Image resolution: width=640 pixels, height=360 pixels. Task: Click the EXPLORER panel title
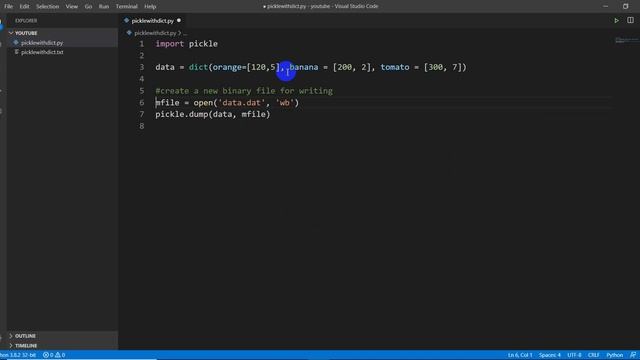coord(26,20)
